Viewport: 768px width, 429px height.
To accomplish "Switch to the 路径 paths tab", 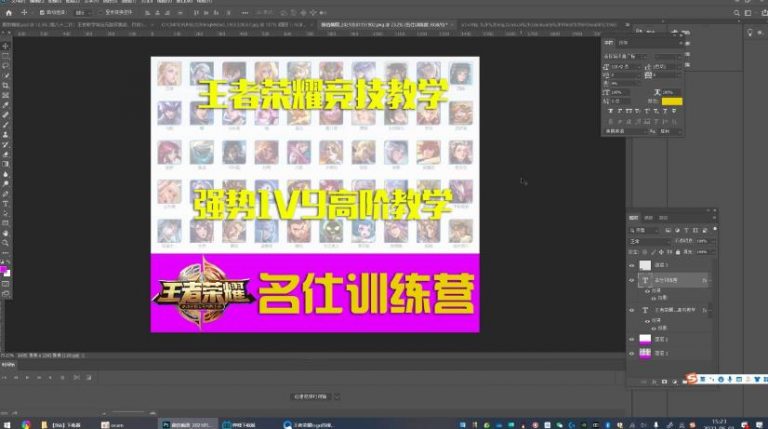I will click(663, 217).
